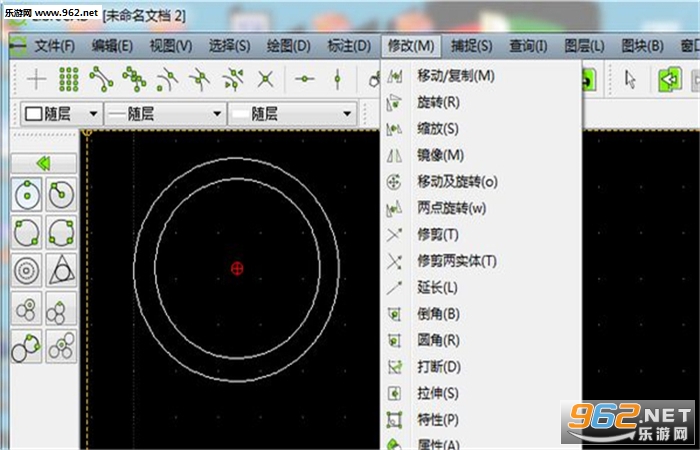Open the 随层 color dropdown
The width and height of the screenshot is (700, 450).
(62, 114)
